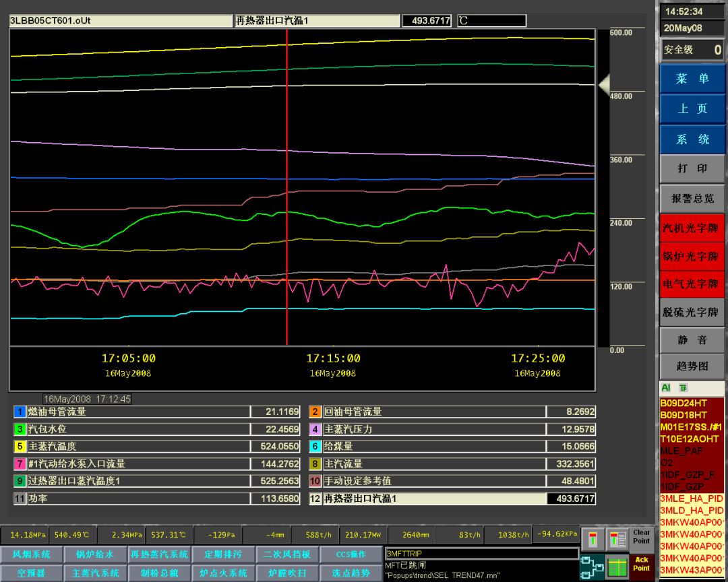This screenshot has height=582, width=728.
Task: Click the 210.17MW power readout
Action: pos(363,535)
